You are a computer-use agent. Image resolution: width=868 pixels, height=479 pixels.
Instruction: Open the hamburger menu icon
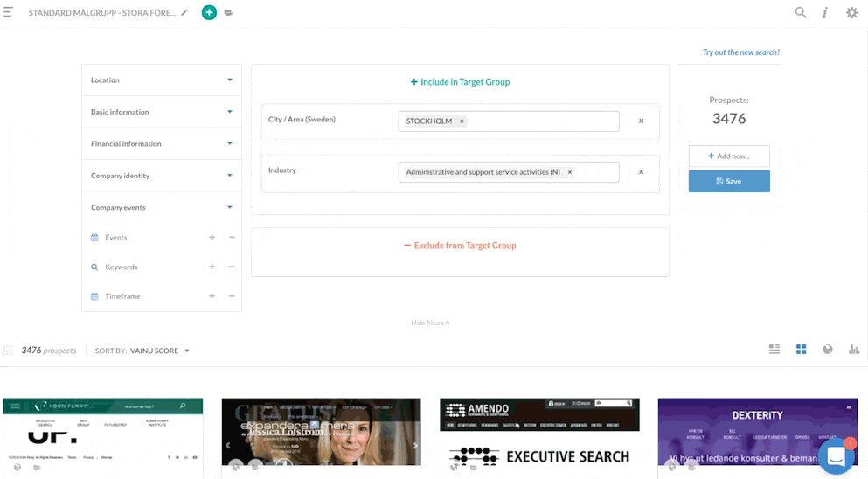click(x=9, y=13)
